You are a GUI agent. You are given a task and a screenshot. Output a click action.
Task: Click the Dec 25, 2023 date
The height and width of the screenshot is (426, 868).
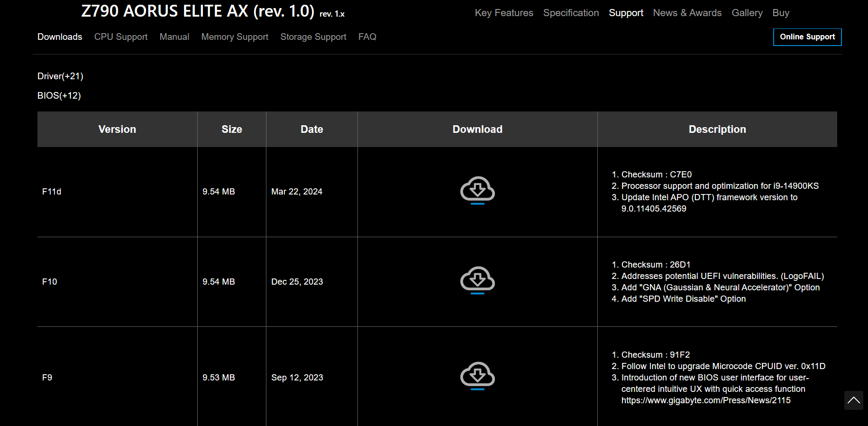pos(297,282)
